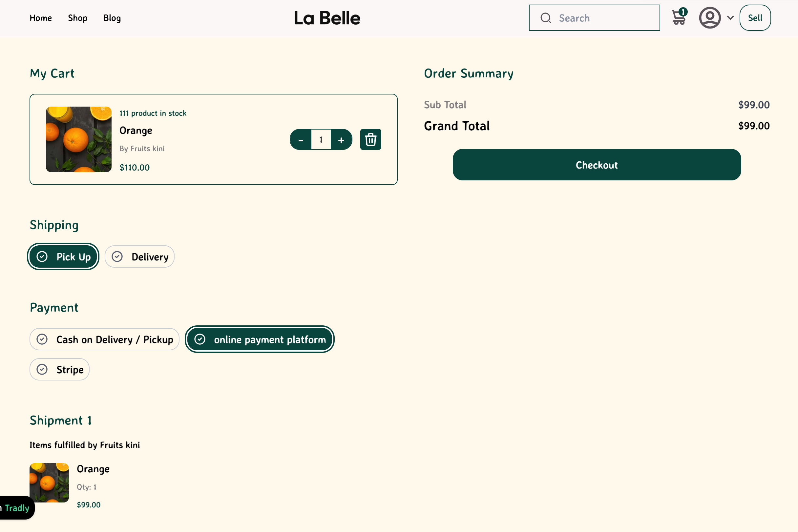The height and width of the screenshot is (532, 798).
Task: Go to the Home menu item
Action: pyautogui.click(x=41, y=18)
